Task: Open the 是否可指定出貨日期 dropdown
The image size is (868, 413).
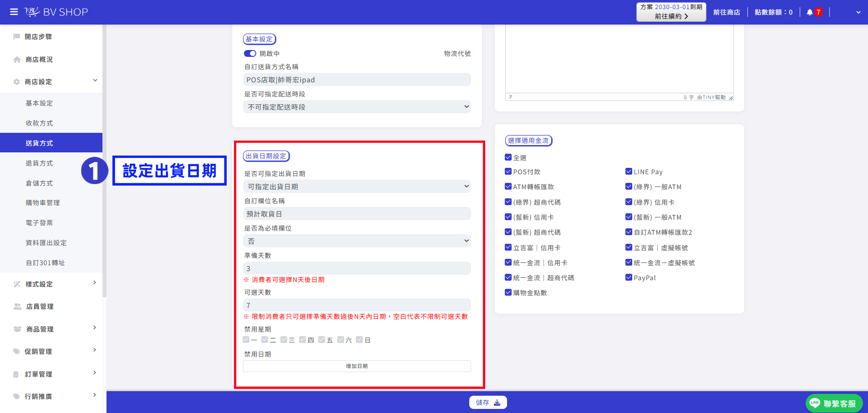Action: point(357,186)
